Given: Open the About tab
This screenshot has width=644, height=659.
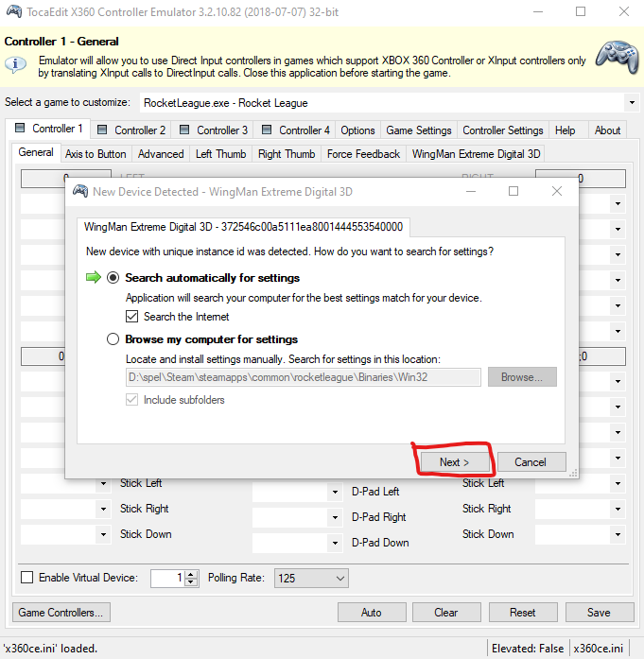Looking at the screenshot, I should click(x=607, y=130).
